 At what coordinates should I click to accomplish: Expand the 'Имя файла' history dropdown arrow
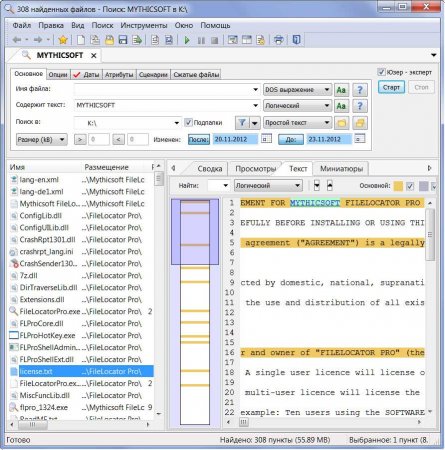(255, 90)
